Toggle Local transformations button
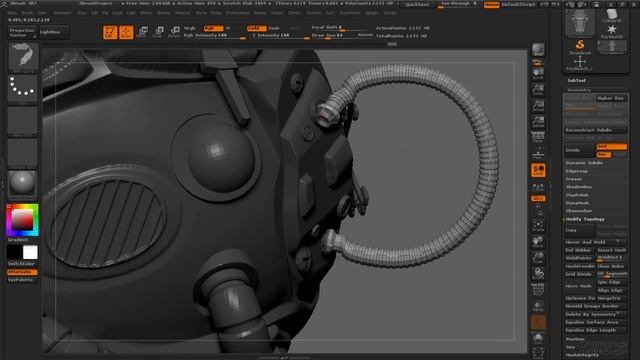640x360 pixels. (538, 170)
